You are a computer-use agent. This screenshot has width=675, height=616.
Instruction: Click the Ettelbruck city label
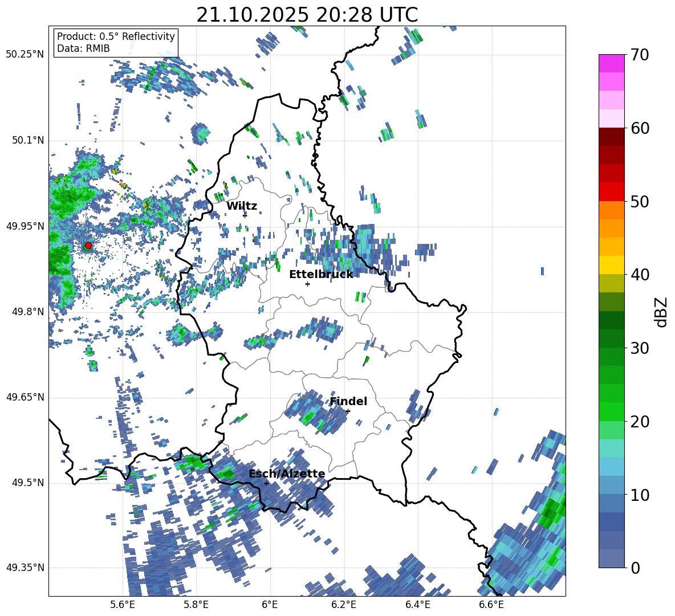[321, 275]
